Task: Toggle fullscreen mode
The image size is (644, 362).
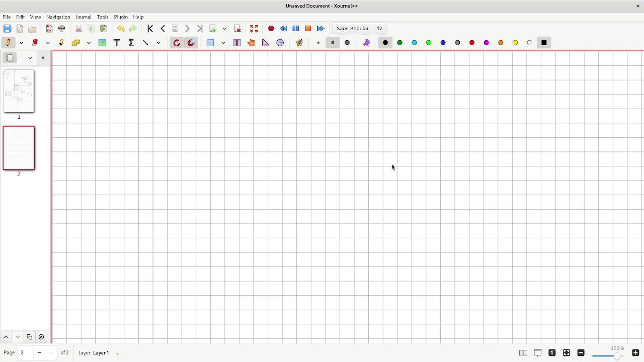Action: (x=254, y=29)
